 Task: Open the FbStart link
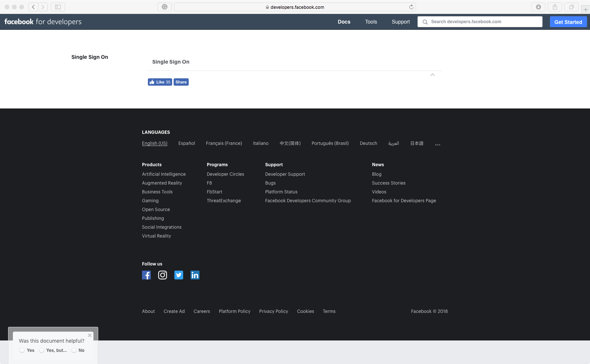pos(214,192)
